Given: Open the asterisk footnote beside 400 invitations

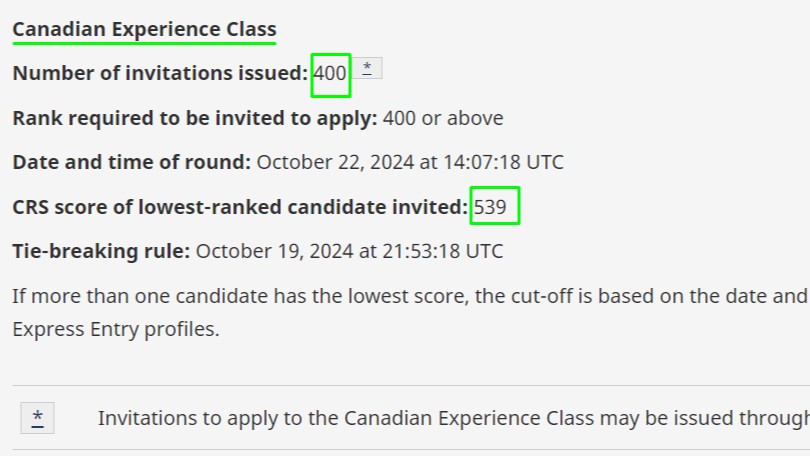Looking at the screenshot, I should click(367, 68).
